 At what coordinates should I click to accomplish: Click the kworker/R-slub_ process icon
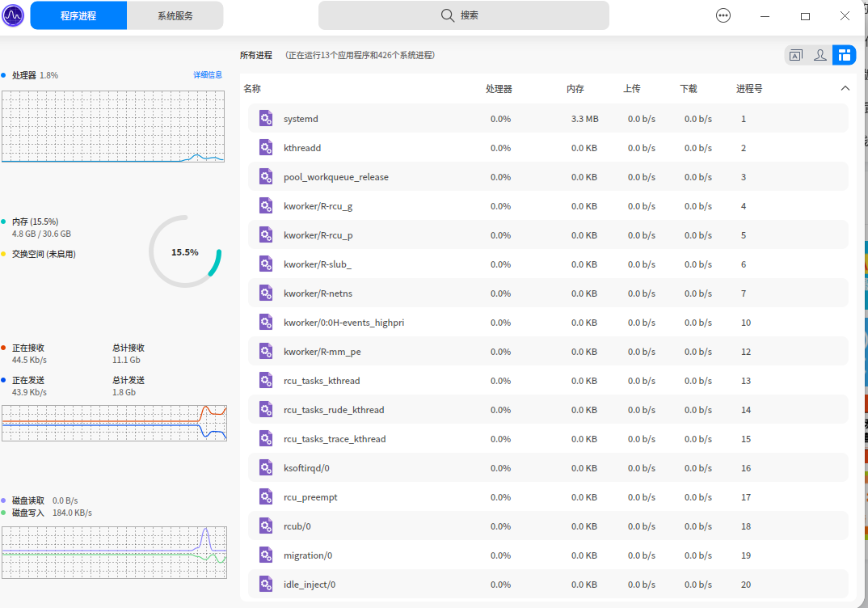(x=266, y=264)
